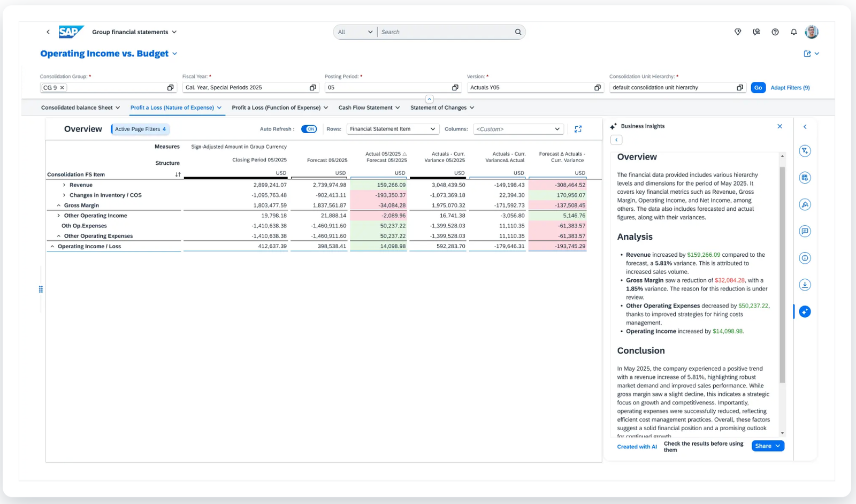Screen dimensions: 856x504
Task: Remove the CG 9 consolidation group token
Action: tap(62, 88)
